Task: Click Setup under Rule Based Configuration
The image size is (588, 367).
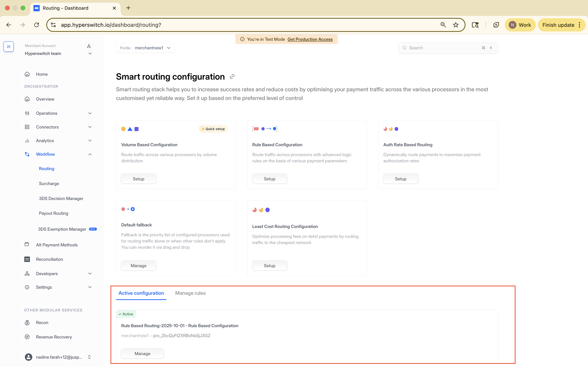Action: click(269, 179)
